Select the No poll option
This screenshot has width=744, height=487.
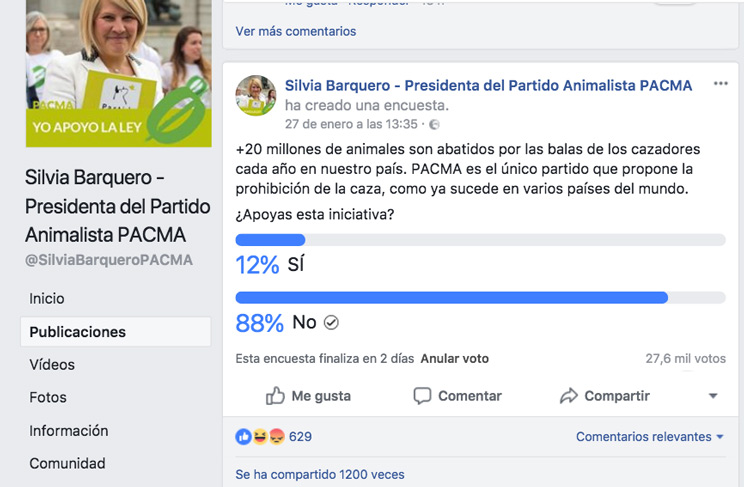[303, 322]
